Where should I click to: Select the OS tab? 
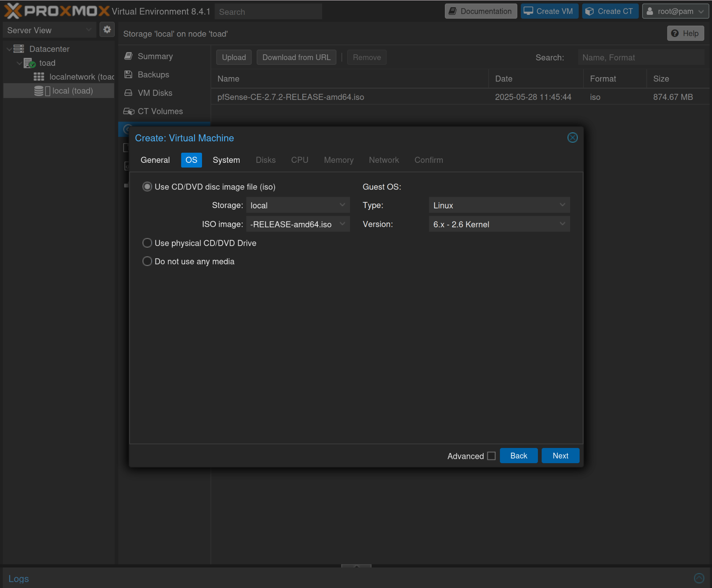[191, 160]
